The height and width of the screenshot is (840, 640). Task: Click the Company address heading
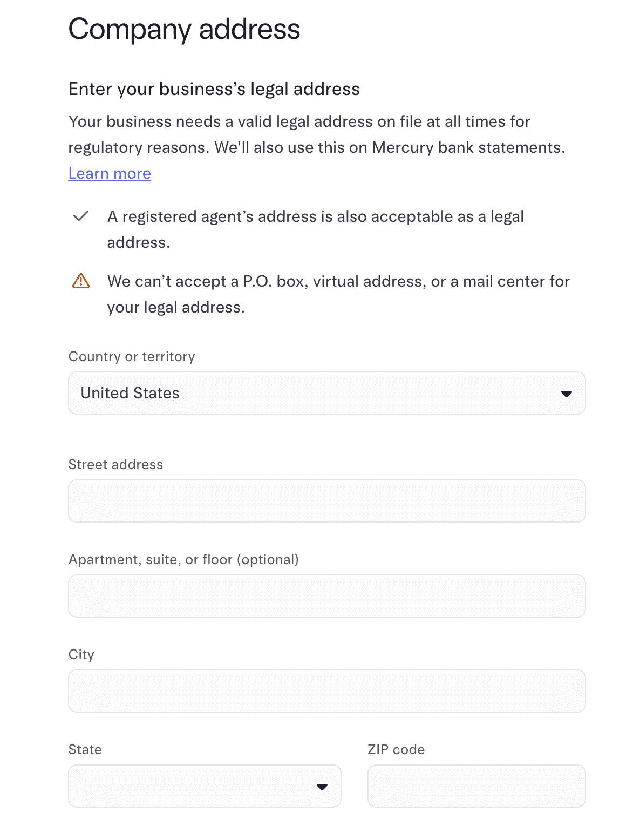(x=184, y=30)
